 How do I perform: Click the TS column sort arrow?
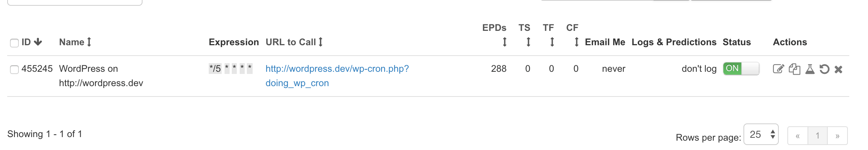point(528,42)
